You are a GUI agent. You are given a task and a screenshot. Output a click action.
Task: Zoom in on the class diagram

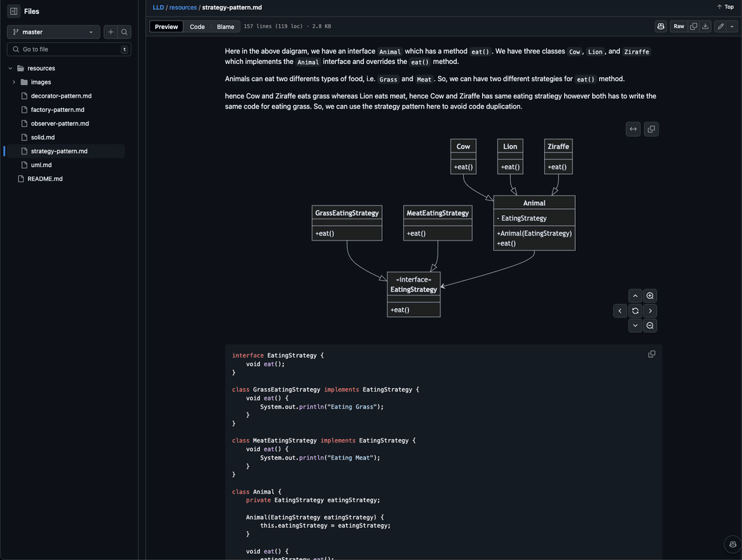650,296
